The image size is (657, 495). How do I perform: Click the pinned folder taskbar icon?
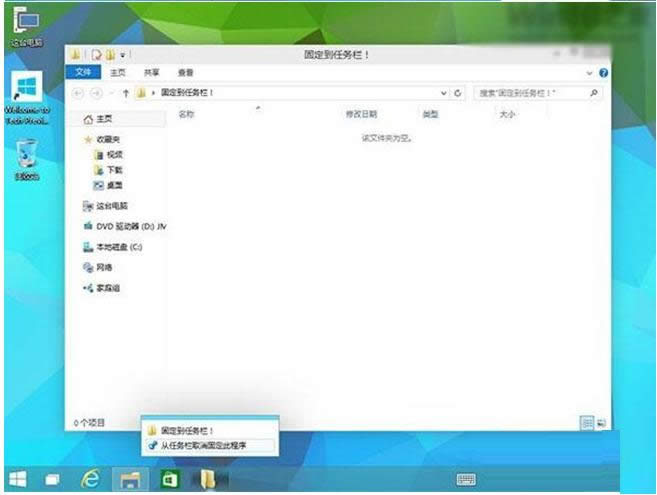208,479
